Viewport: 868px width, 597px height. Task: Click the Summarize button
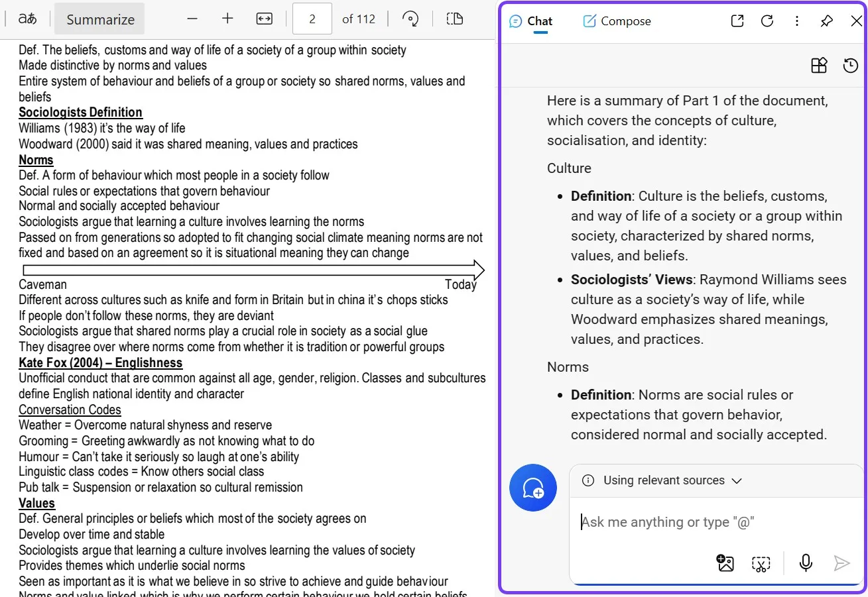[x=99, y=19]
